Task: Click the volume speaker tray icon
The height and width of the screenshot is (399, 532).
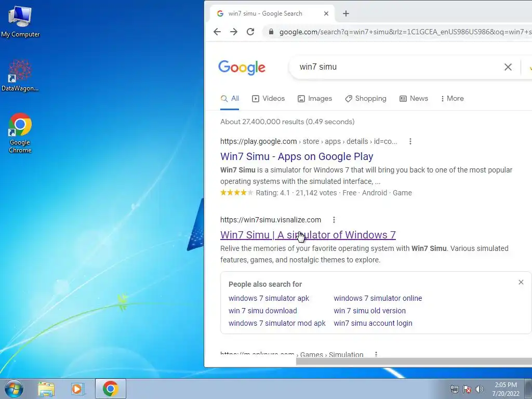Action: pos(480,389)
